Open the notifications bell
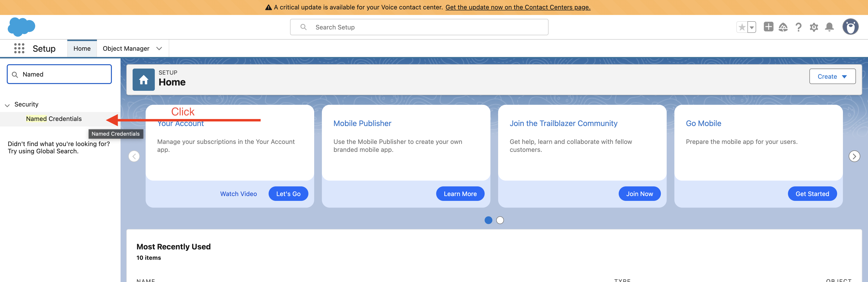This screenshot has width=868, height=282. tap(829, 27)
